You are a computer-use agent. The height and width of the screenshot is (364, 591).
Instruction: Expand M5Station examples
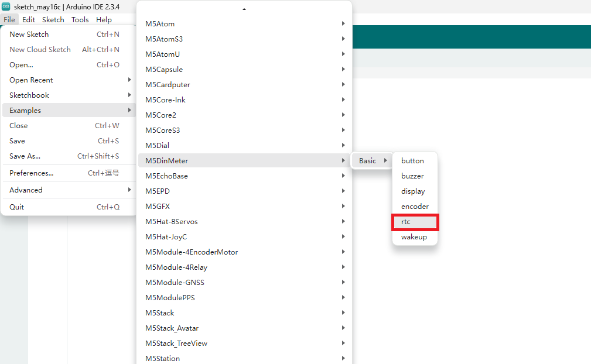point(244,358)
